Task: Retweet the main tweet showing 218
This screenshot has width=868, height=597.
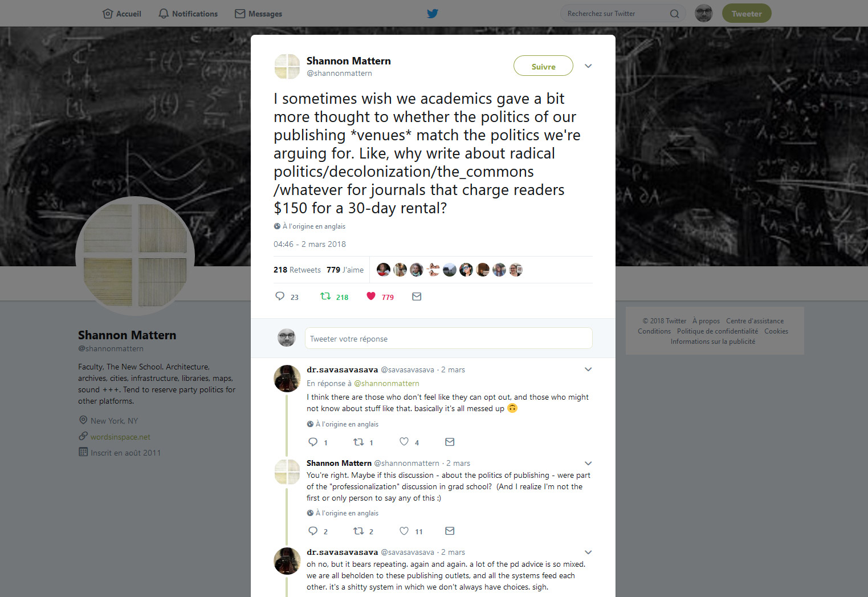Action: (325, 296)
